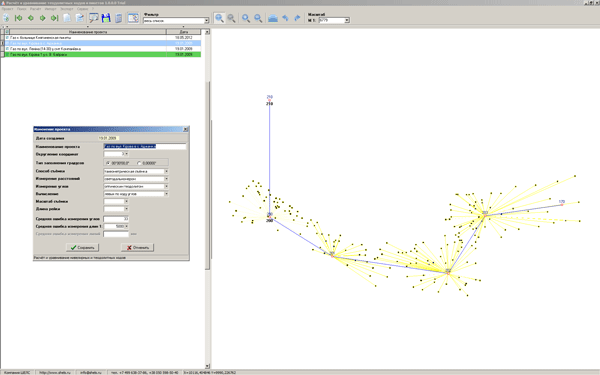Click the redo arrow icon
The image size is (600, 375).
coord(297,18)
